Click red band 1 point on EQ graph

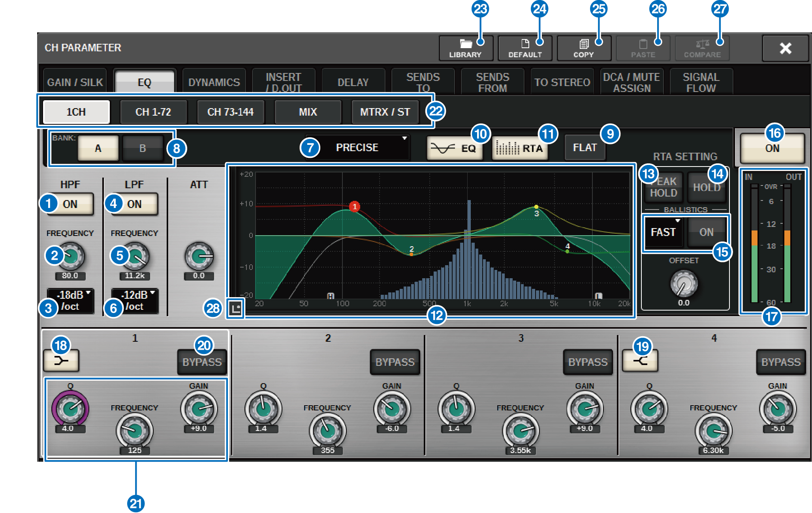click(355, 206)
